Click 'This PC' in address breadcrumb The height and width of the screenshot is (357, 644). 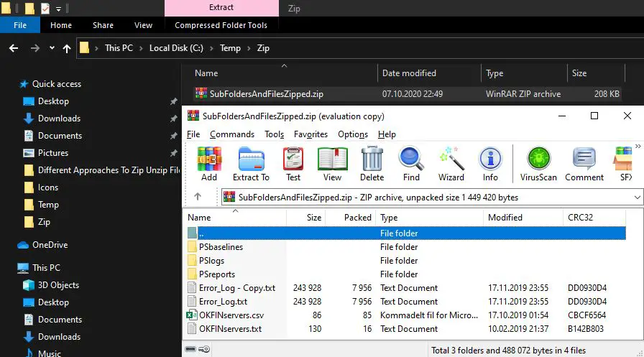tap(119, 48)
